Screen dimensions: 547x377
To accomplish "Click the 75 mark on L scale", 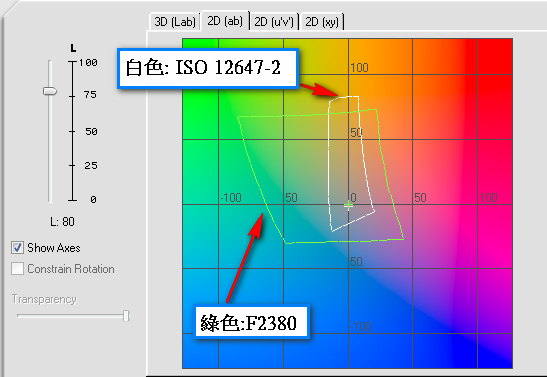I will click(90, 95).
